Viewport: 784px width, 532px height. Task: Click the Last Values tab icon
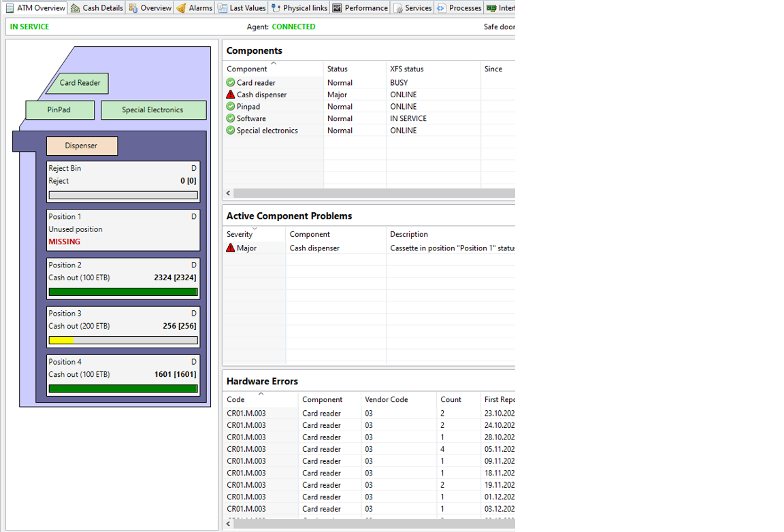point(223,8)
